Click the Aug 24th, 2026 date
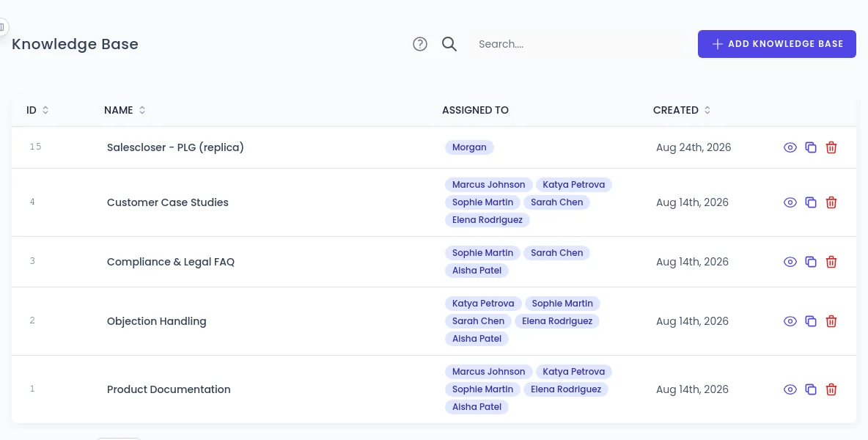868x440 pixels. click(x=693, y=147)
